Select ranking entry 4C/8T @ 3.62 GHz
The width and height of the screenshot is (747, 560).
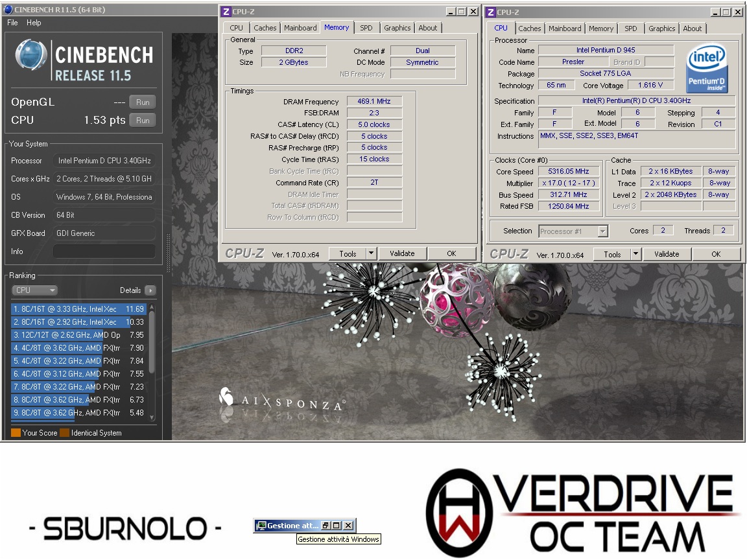coord(78,348)
